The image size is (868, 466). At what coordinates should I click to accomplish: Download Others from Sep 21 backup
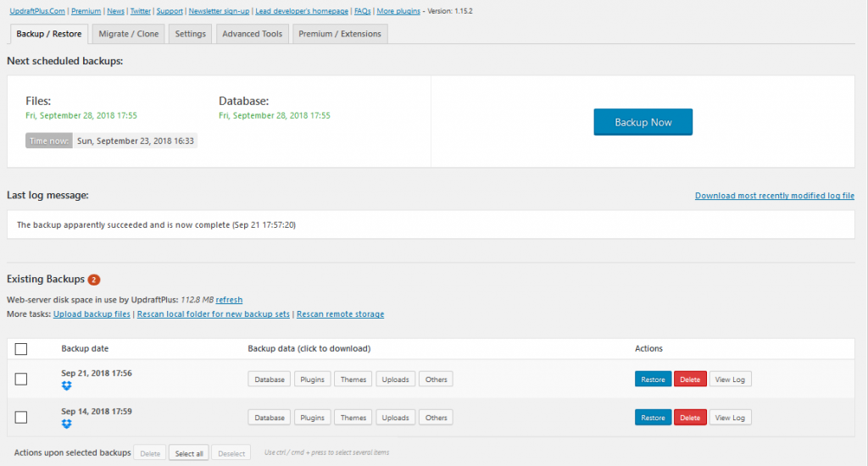[x=437, y=379]
